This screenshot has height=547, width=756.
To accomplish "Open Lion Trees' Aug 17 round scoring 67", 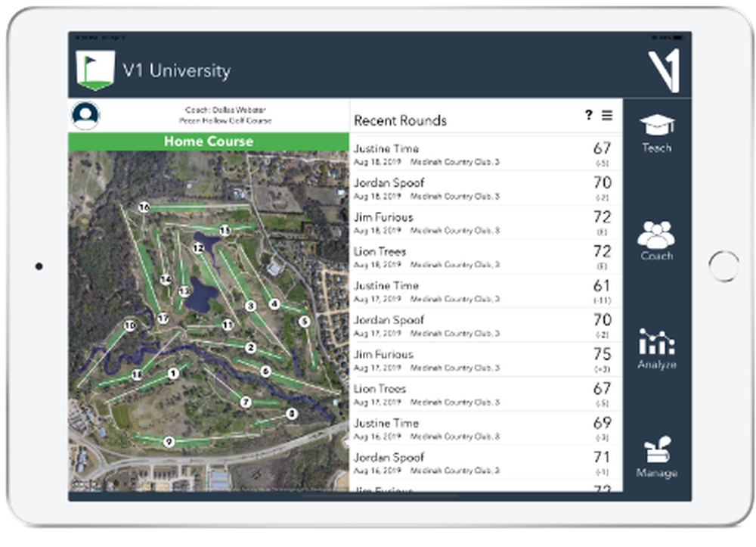I will click(485, 394).
